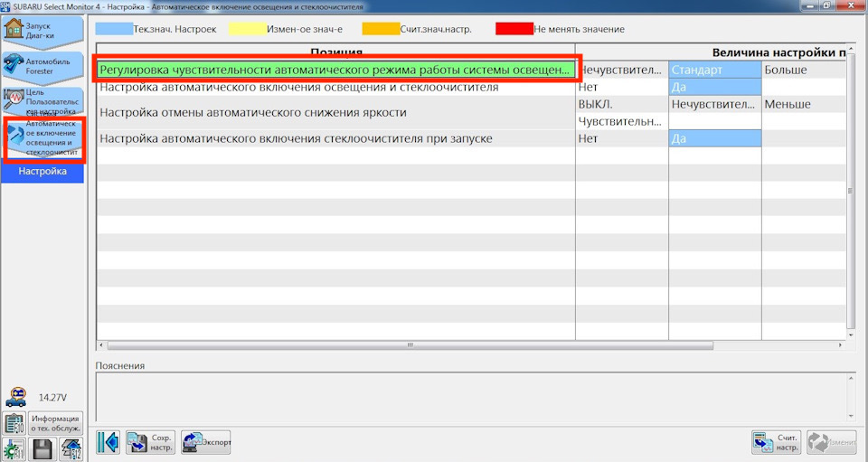Choose Стандарт in the sensitivity row
The image size is (868, 462).
point(714,71)
